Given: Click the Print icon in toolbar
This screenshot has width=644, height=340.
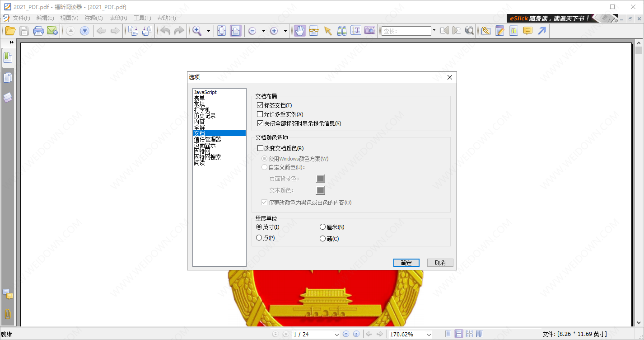Looking at the screenshot, I should point(38,31).
